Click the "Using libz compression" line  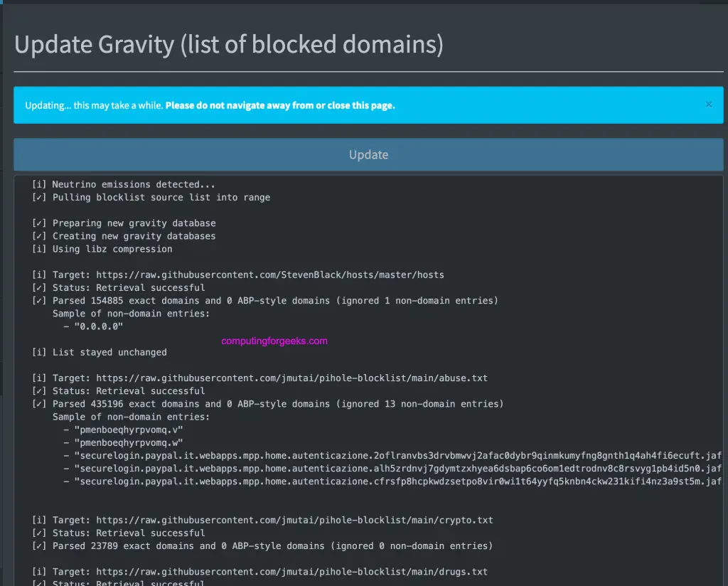(102, 249)
